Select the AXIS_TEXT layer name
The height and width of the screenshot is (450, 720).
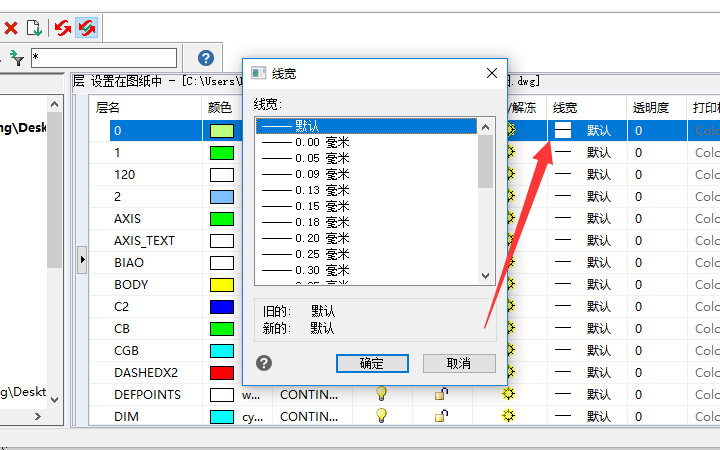[x=144, y=241]
